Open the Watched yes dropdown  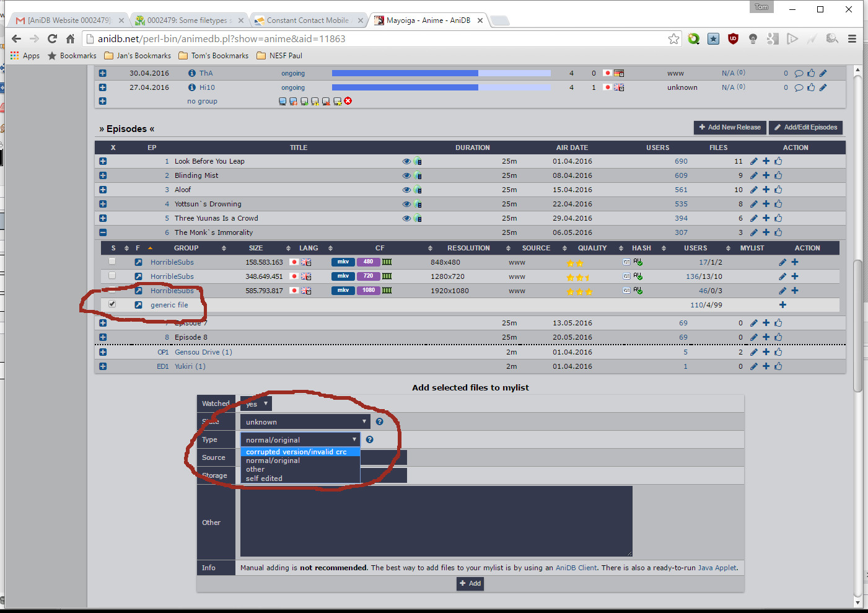pos(256,404)
